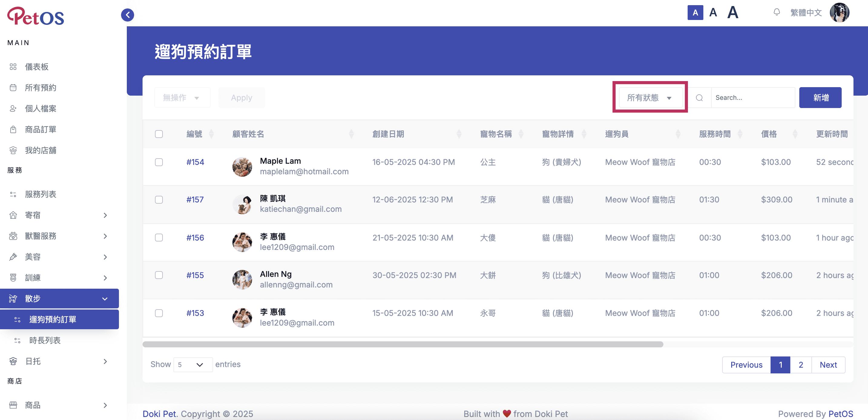Image resolution: width=868 pixels, height=420 pixels.
Task: Click the 日托 daycare icon
Action: 13,361
